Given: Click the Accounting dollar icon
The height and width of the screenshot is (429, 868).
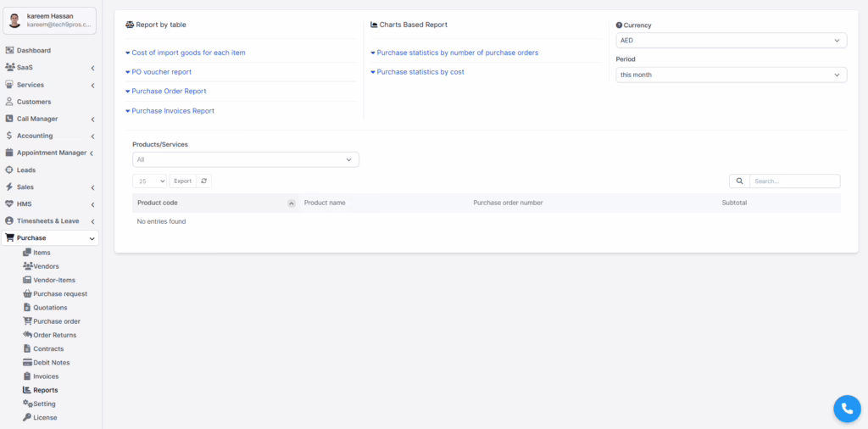Looking at the screenshot, I should coord(9,136).
